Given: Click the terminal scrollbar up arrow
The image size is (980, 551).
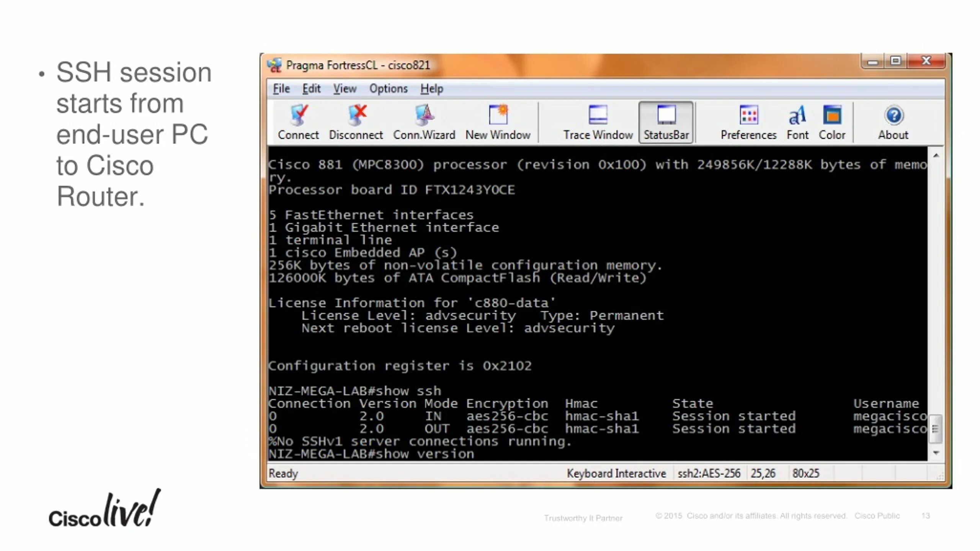Looking at the screenshot, I should (936, 155).
